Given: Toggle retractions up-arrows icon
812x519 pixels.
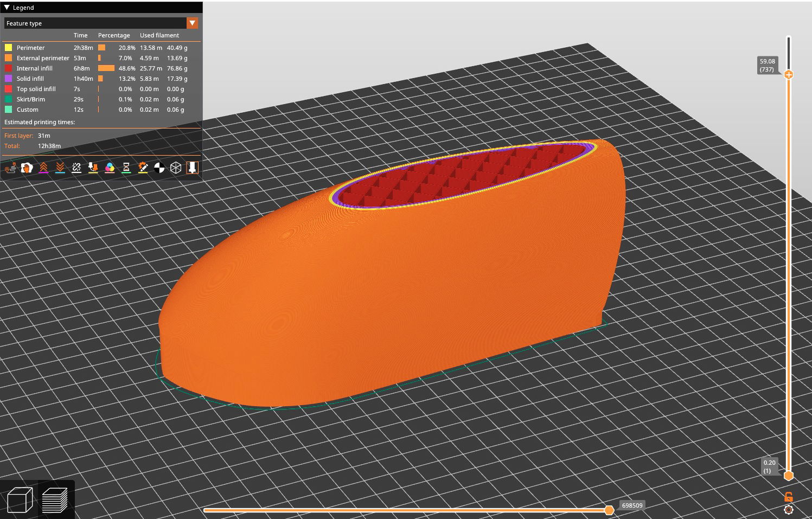Looking at the screenshot, I should pos(43,168).
